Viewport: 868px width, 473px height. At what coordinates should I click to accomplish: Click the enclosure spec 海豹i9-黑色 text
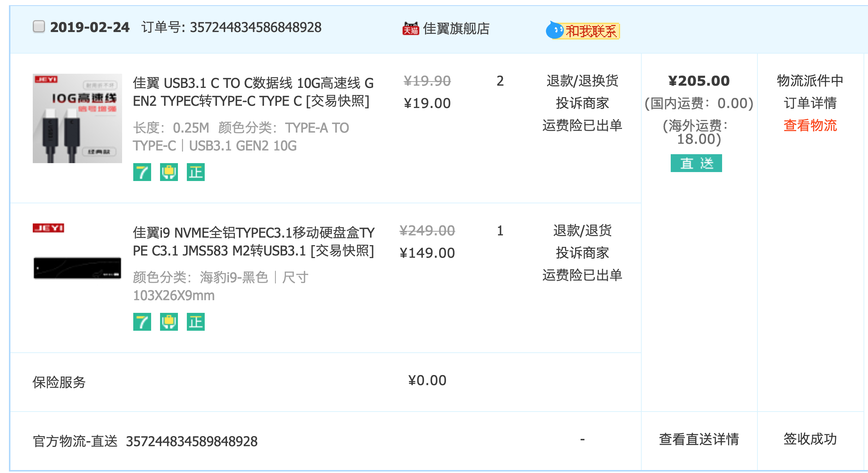pyautogui.click(x=234, y=277)
